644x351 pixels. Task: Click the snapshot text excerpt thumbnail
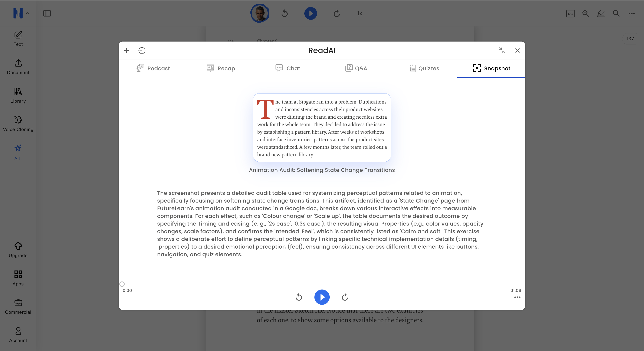pos(322,128)
